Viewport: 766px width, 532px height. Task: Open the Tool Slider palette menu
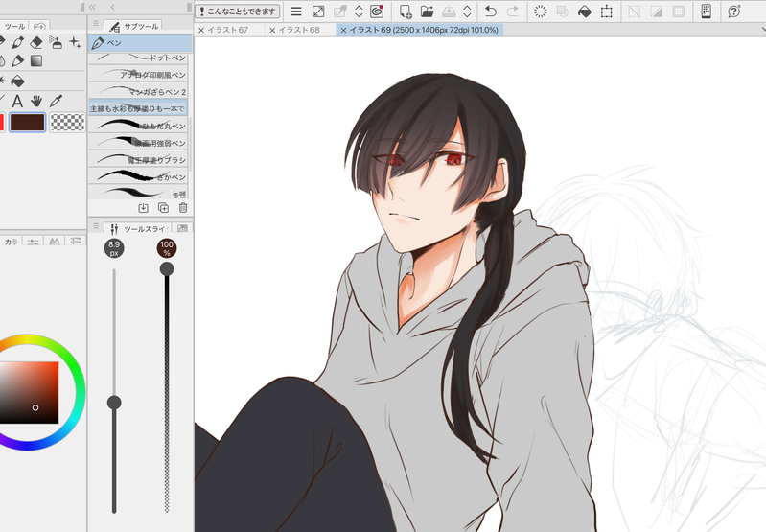96,225
